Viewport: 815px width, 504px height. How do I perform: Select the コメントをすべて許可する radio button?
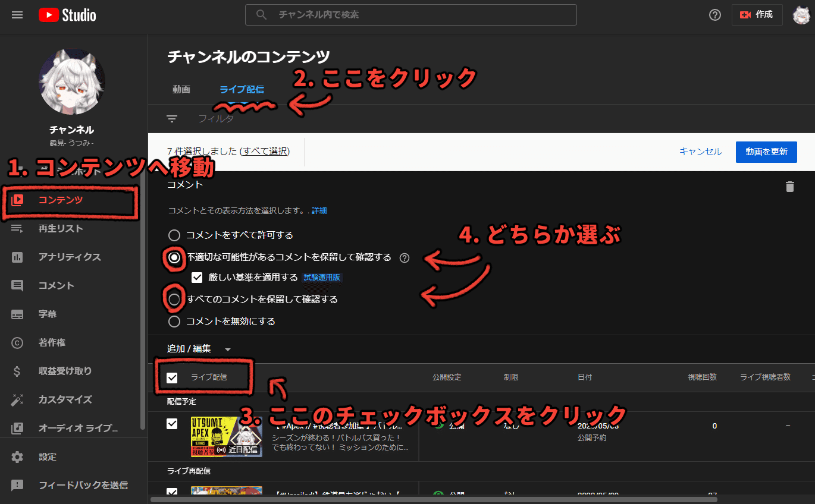(x=174, y=235)
